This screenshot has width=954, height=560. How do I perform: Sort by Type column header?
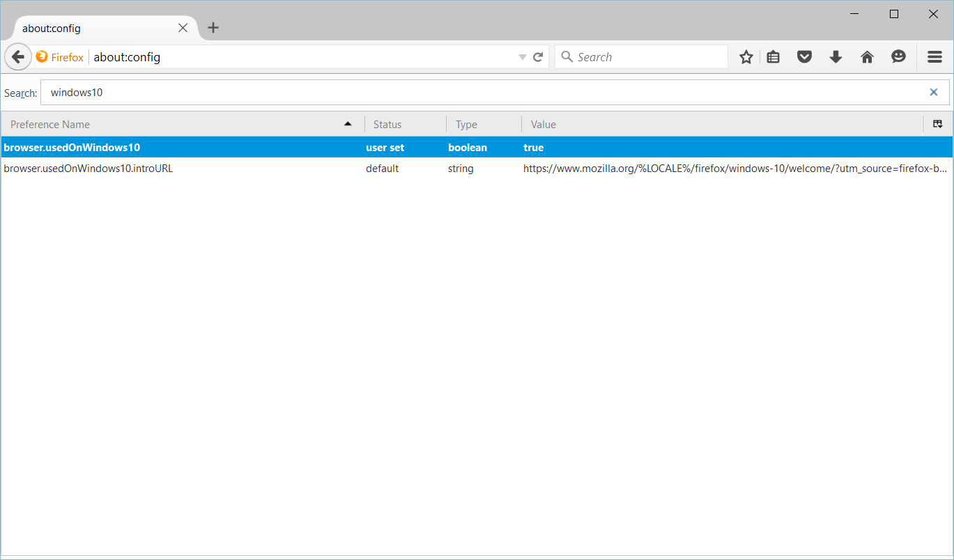[x=484, y=124]
